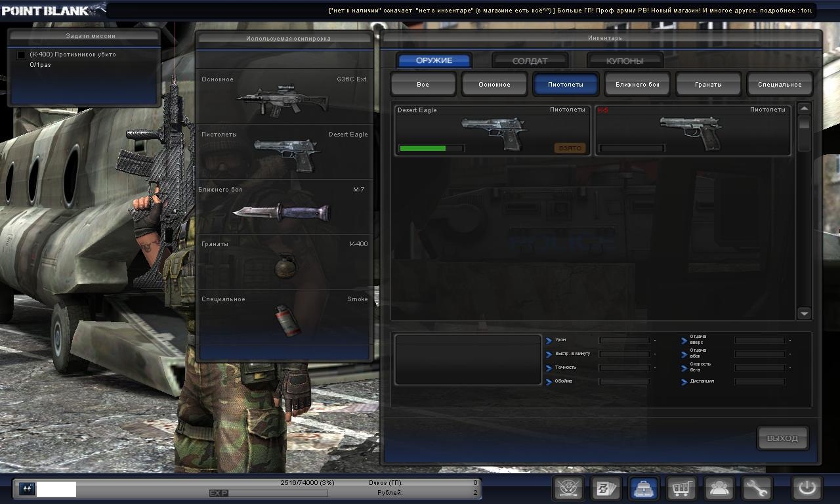Open the clan emblem icon in bottom bar
The image size is (840, 504).
(x=568, y=488)
